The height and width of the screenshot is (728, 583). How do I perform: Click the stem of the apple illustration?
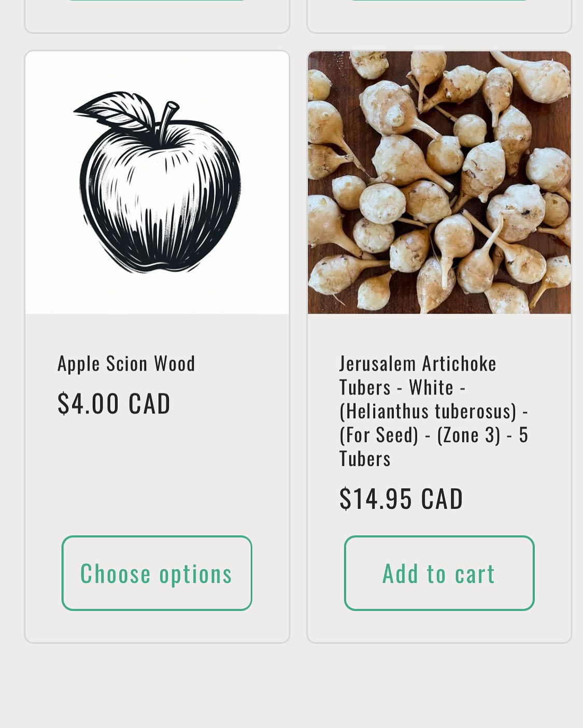(x=168, y=117)
